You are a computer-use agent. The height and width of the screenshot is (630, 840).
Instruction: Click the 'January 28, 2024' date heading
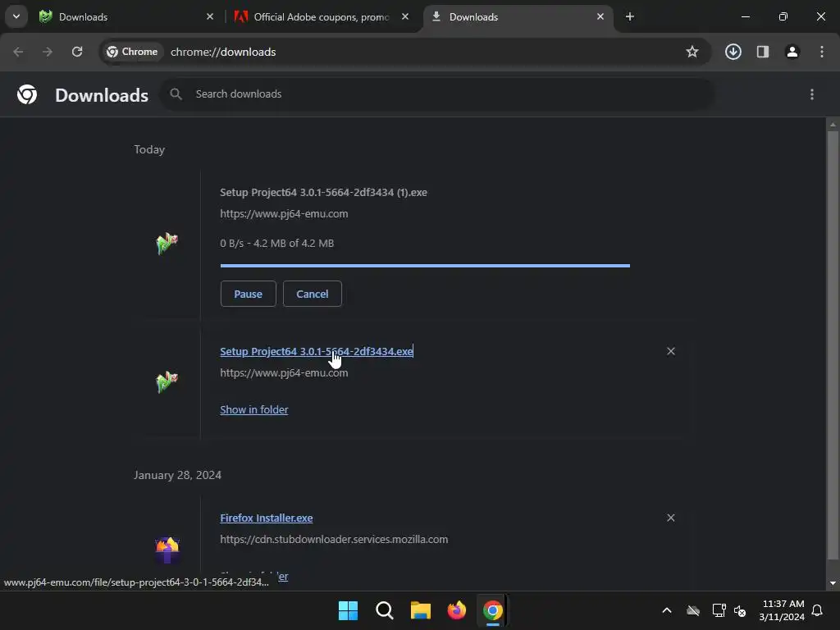(x=177, y=475)
